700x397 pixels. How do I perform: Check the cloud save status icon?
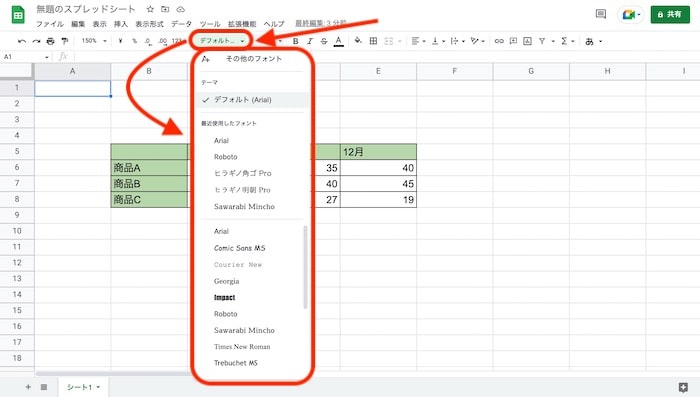pos(181,9)
